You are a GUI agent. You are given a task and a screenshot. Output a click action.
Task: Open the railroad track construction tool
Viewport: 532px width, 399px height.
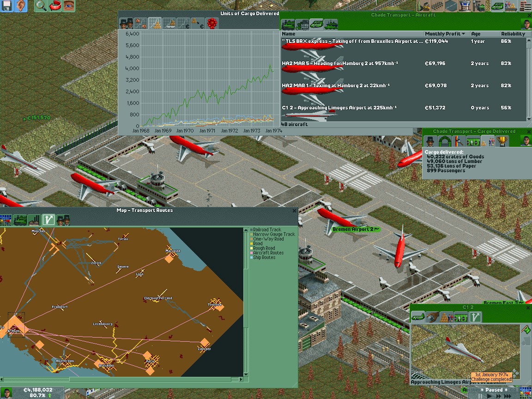437,6
